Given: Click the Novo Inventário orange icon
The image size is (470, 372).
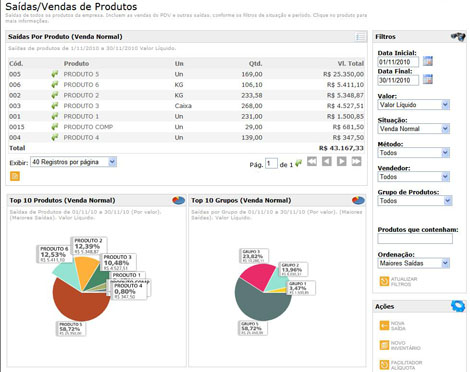Looking at the screenshot, I should [x=384, y=345].
